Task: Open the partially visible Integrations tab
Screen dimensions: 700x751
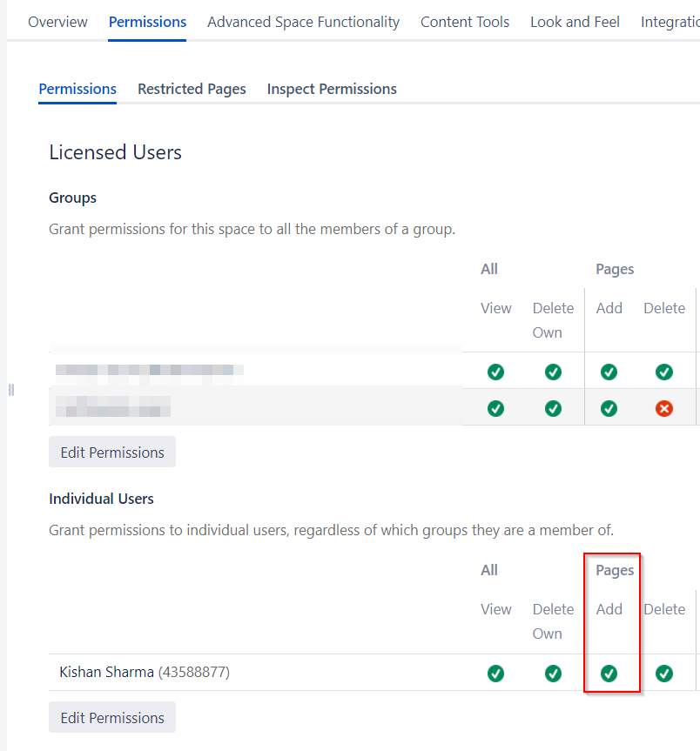Action: pyautogui.click(x=670, y=22)
